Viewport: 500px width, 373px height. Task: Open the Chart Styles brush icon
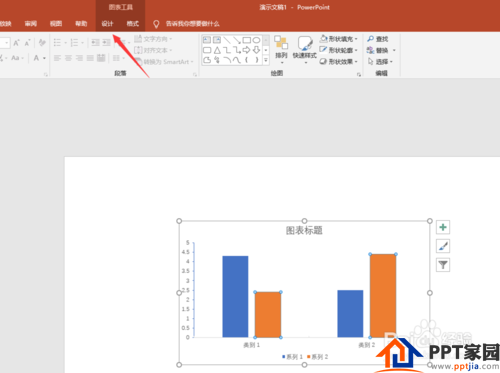[443, 246]
